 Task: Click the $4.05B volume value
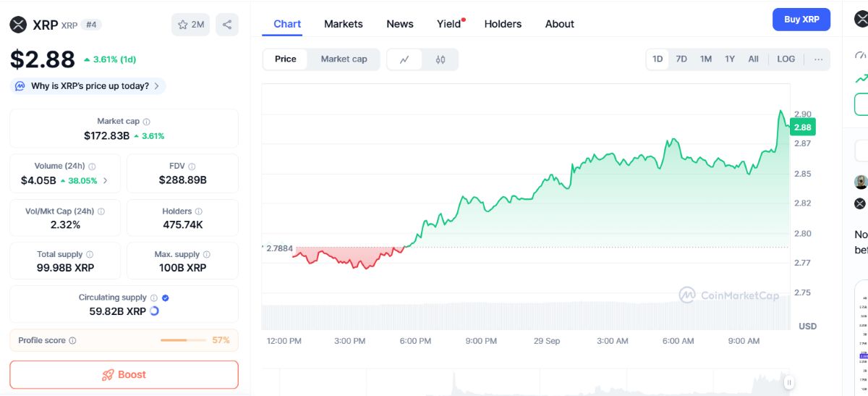(x=38, y=180)
